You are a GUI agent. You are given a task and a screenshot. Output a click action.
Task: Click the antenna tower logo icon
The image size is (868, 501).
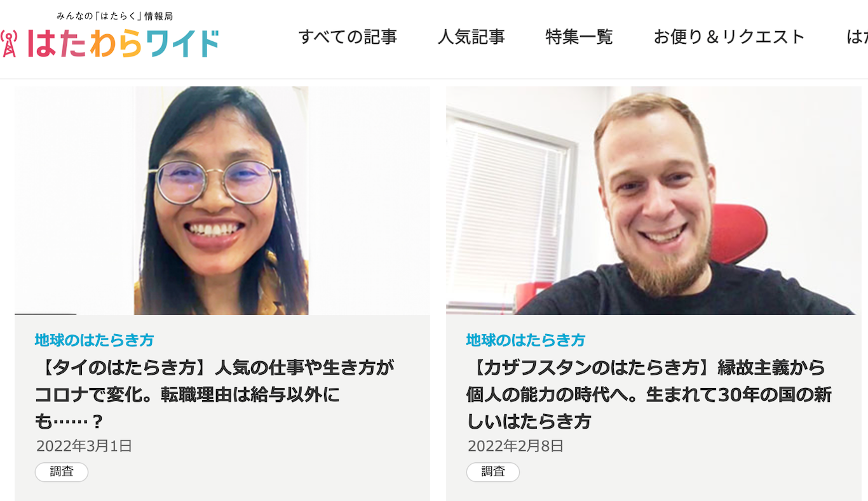tap(8, 43)
